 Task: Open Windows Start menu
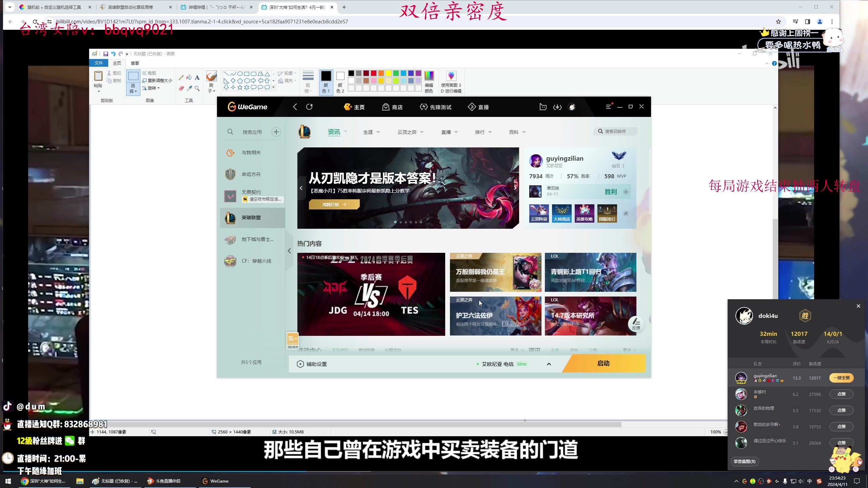pyautogui.click(x=8, y=481)
